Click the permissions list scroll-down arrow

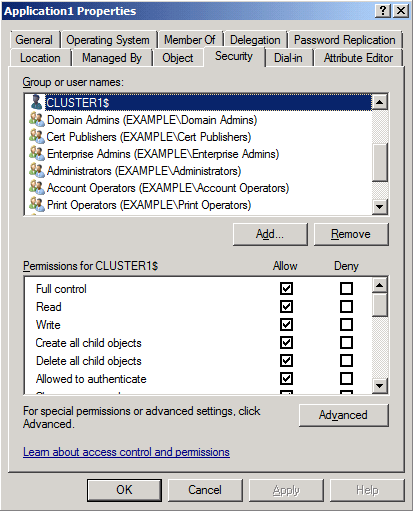coord(380,386)
